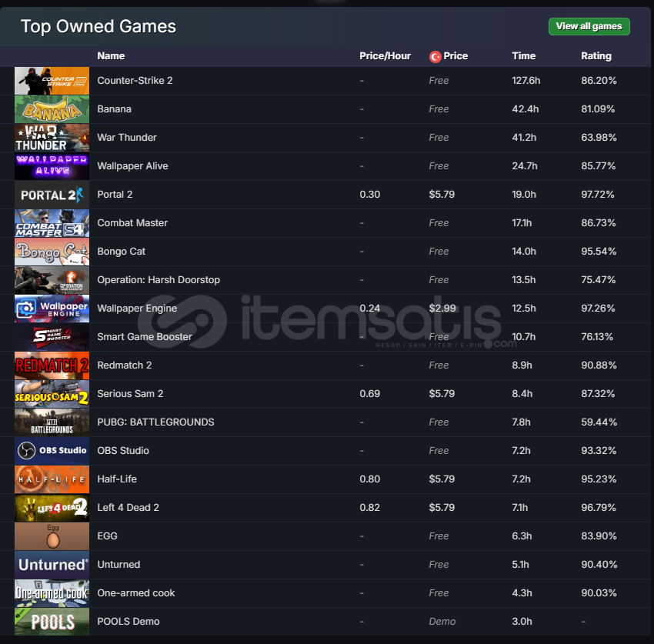Select the 127.6h playtime value

pos(526,81)
